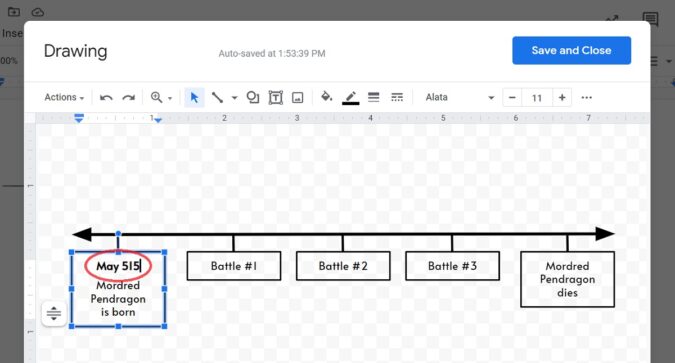
Task: Expand the Line tool dropdown arrow
Action: point(234,98)
